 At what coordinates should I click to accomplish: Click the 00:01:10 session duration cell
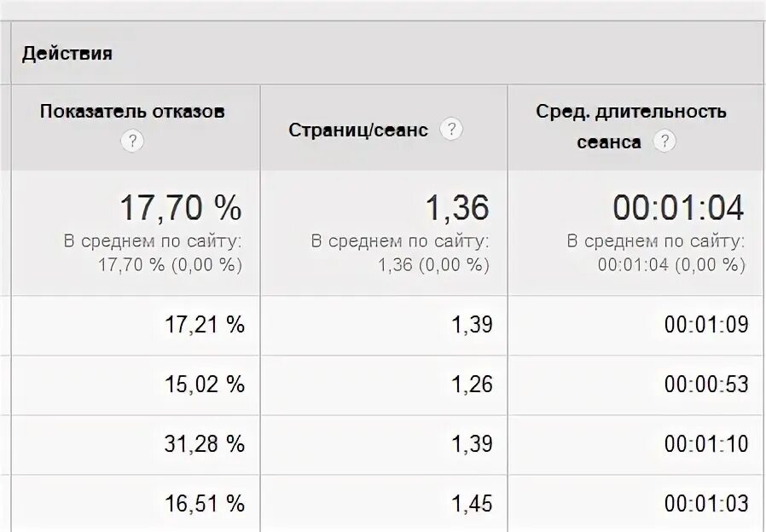click(706, 444)
